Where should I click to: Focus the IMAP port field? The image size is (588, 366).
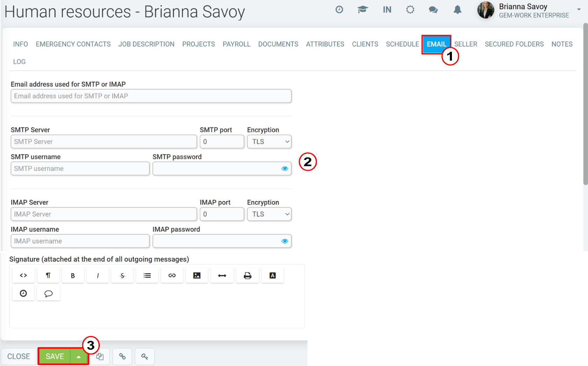pos(222,214)
